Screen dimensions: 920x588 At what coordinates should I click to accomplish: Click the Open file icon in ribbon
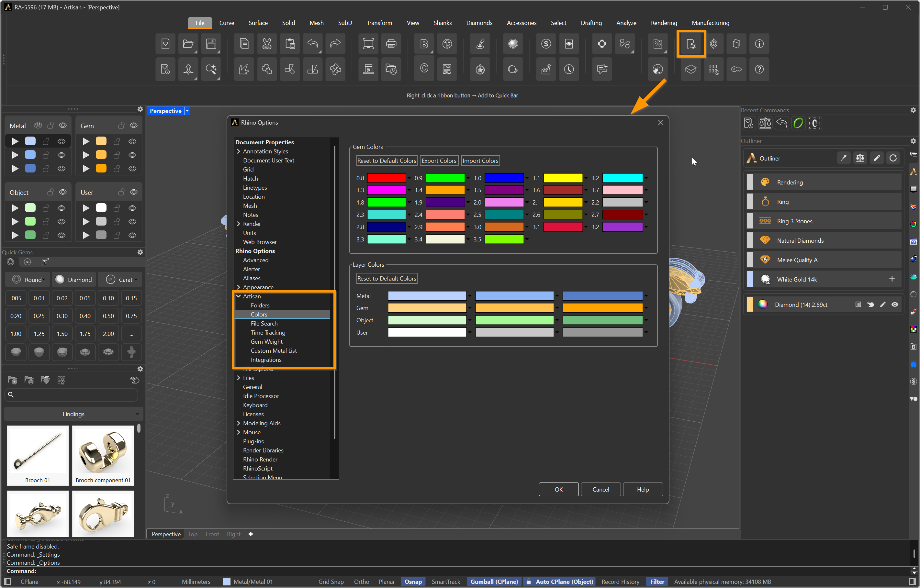point(188,44)
